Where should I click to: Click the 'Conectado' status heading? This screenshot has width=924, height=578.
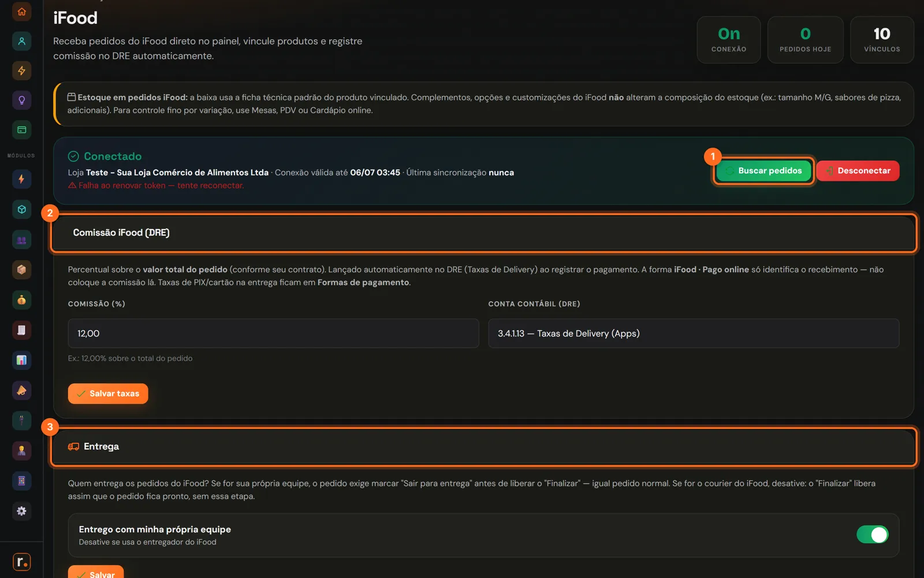112,156
